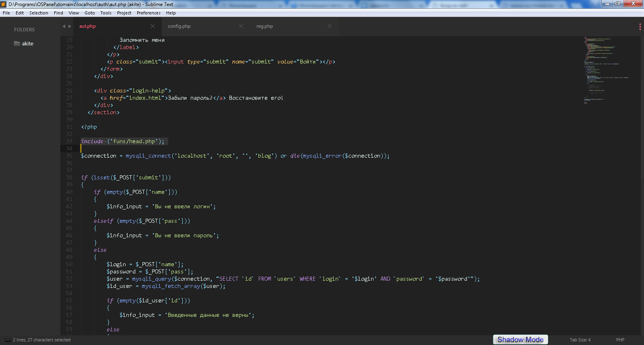644x345 pixels.
Task: Click the Shadow Mode button
Action: 520,340
